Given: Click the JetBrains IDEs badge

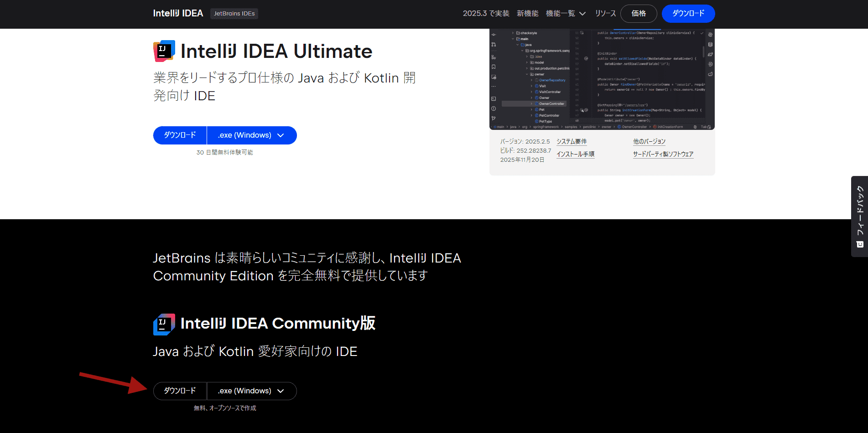Looking at the screenshot, I should point(234,14).
